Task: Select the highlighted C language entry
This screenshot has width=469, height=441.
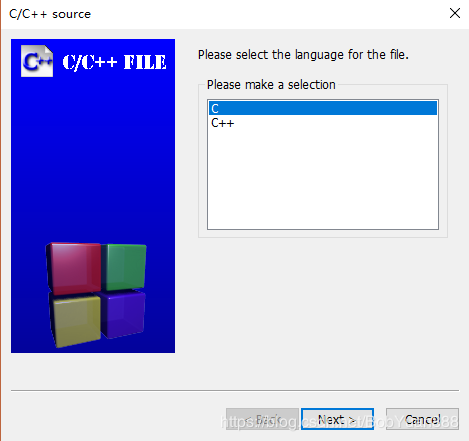Action: [323, 108]
